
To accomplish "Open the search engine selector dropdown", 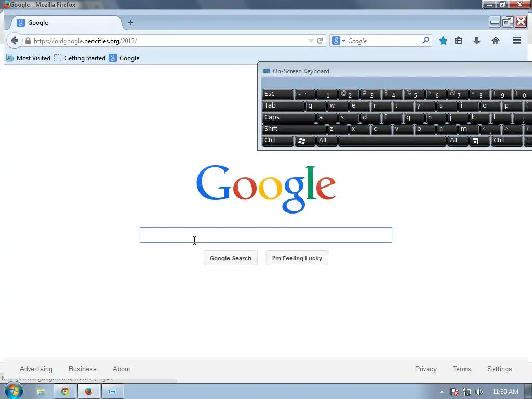I will click(x=338, y=41).
